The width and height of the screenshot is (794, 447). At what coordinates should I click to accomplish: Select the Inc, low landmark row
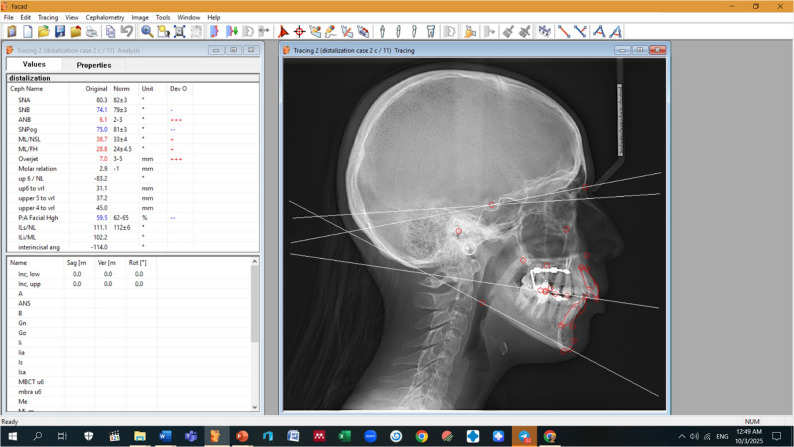[x=129, y=274]
